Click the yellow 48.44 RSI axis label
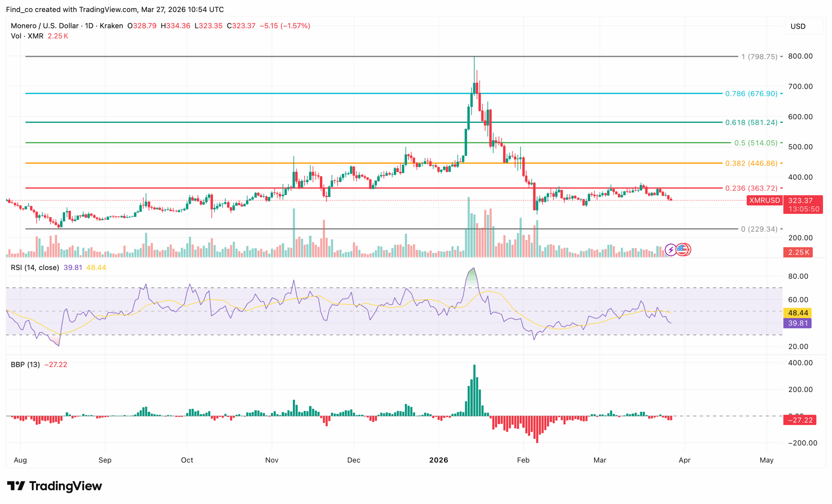 click(x=798, y=313)
